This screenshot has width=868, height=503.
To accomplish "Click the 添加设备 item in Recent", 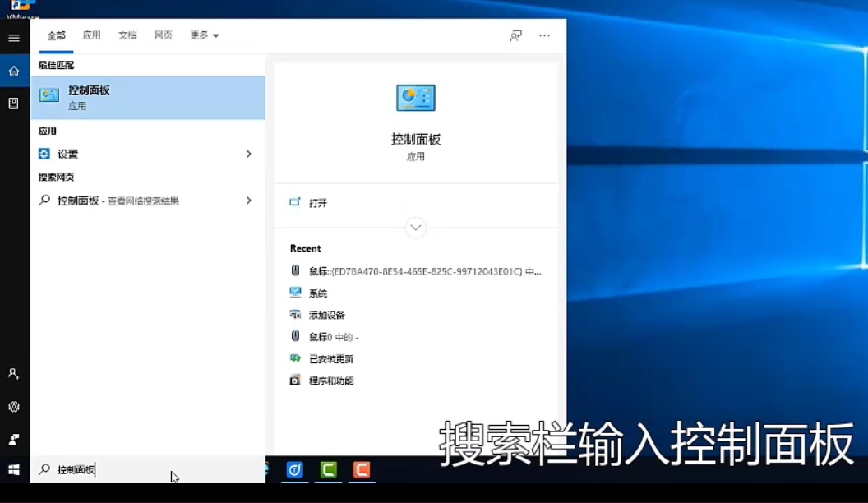I will click(328, 315).
